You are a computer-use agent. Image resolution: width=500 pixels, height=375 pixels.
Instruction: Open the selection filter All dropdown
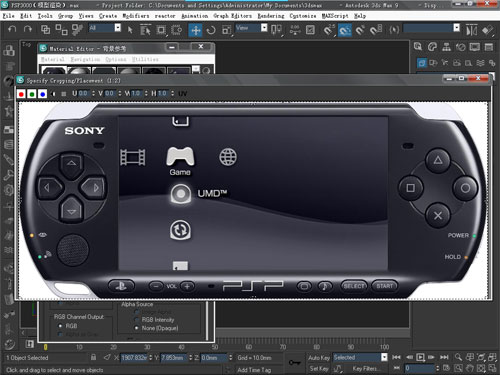(x=105, y=28)
